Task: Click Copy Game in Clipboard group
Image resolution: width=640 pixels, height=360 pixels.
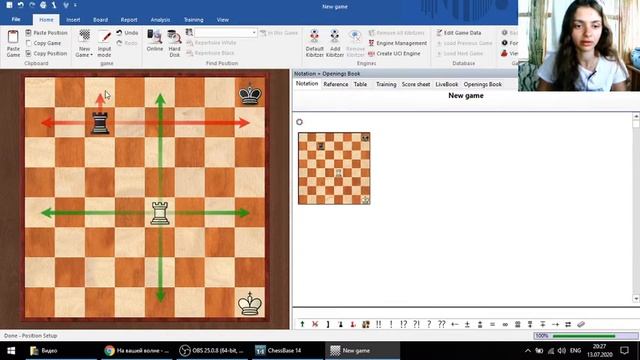Action: coord(43,43)
